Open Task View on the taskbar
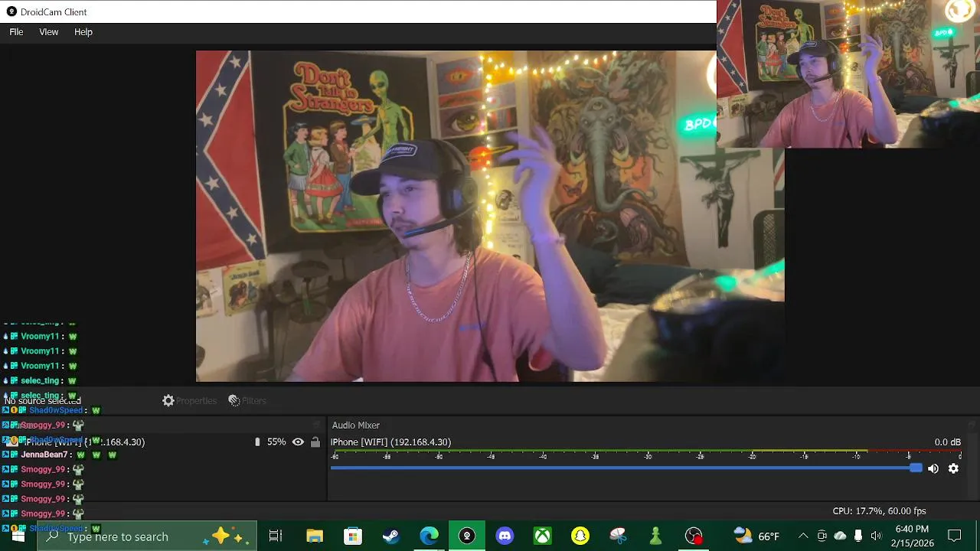 coord(276,536)
